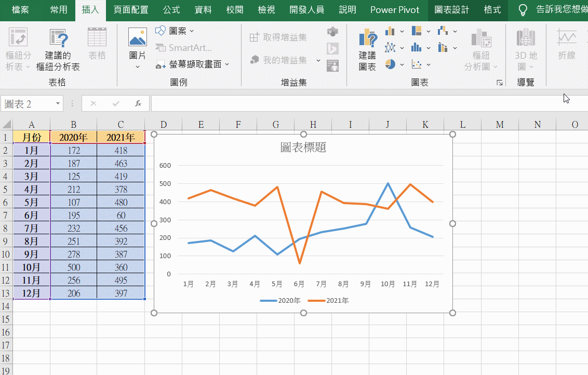
Task: Insert a line sparkline 折線
Action: [567, 44]
